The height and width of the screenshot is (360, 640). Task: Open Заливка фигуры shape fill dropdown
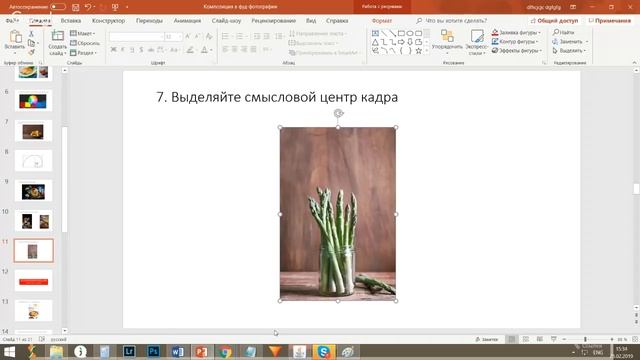(516, 33)
